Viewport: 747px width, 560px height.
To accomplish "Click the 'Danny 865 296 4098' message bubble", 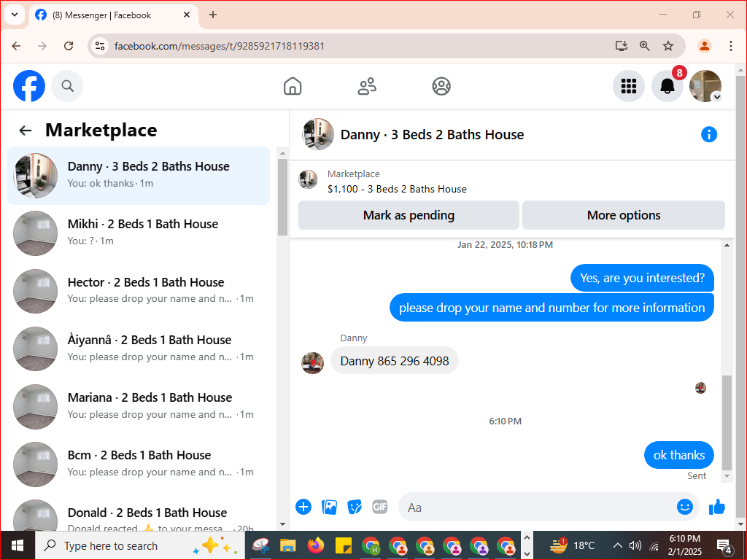I will point(395,360).
